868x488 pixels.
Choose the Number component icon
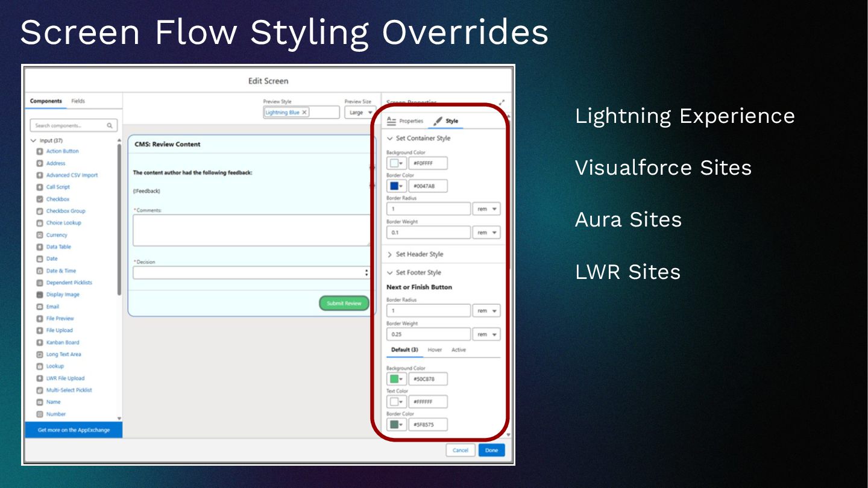pos(40,414)
